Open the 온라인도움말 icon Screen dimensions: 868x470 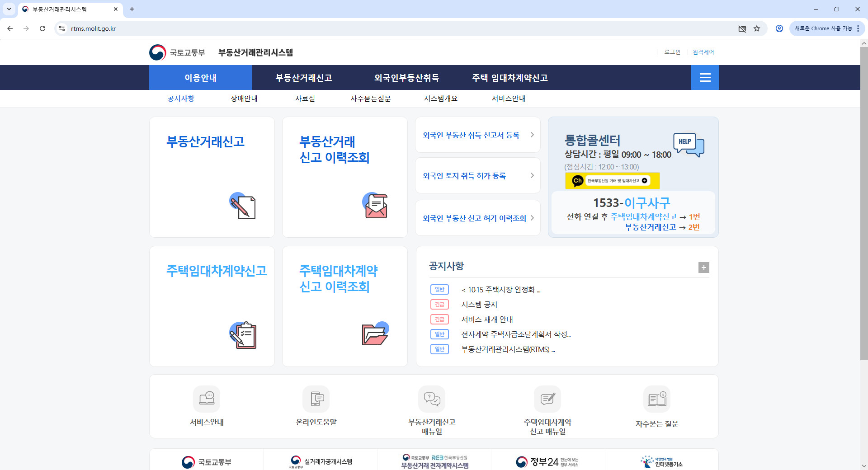[x=316, y=399]
